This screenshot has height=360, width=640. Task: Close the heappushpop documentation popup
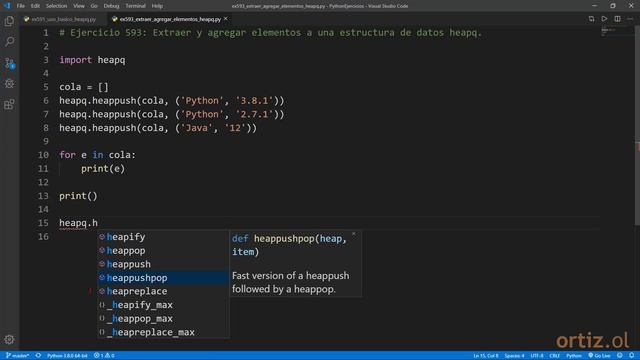[x=353, y=234]
